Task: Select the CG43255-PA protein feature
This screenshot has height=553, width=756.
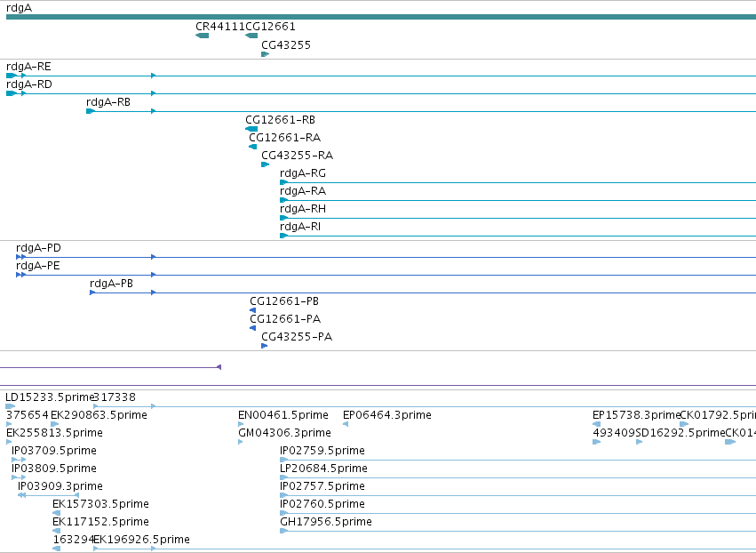Action: tap(264, 346)
